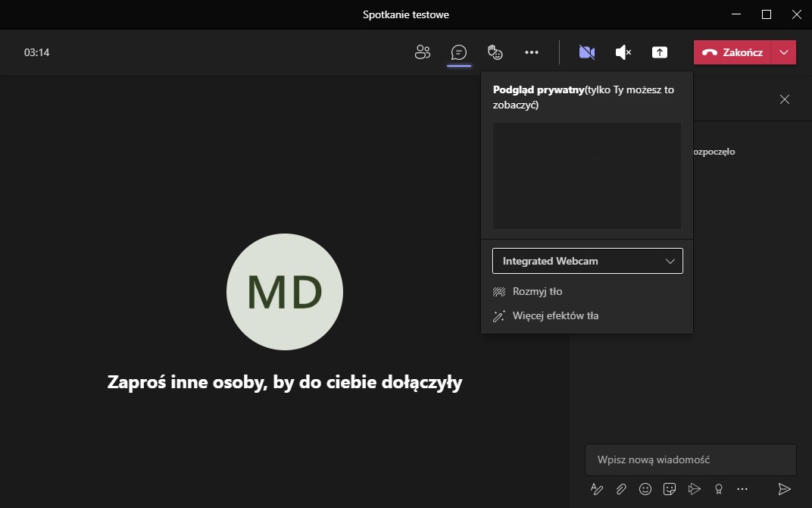Select Rozmyj tło option
This screenshot has width=812, height=508.
tap(537, 291)
